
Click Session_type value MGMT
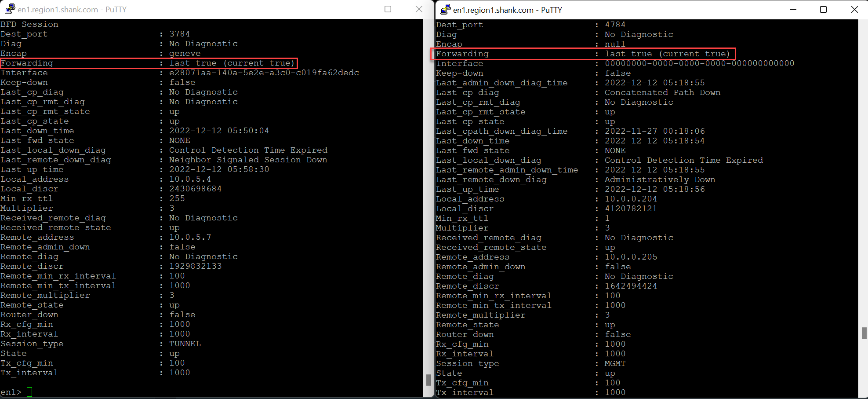pyautogui.click(x=615, y=363)
